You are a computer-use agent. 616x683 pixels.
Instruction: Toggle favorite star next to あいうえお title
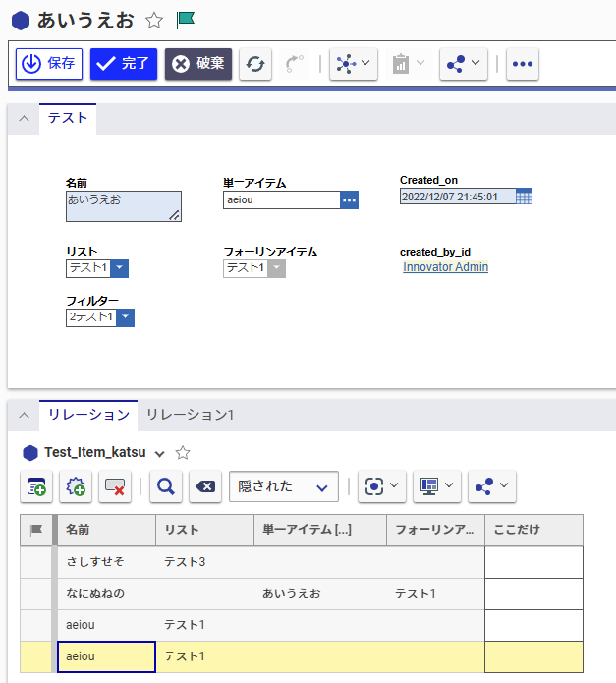point(154,20)
